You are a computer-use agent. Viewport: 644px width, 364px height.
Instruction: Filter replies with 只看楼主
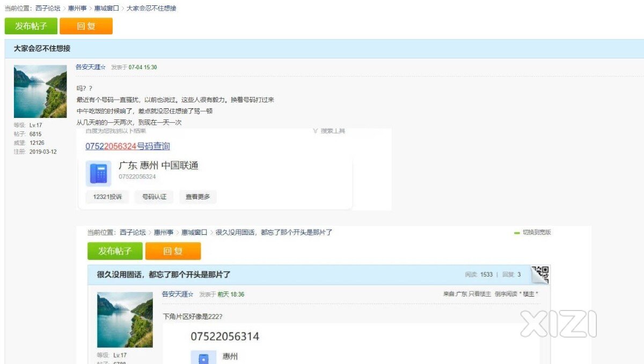pos(479,294)
